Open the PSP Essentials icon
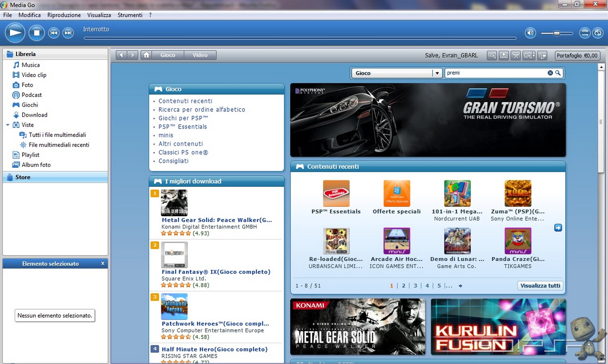The width and height of the screenshot is (608, 364). pyautogui.click(x=336, y=193)
